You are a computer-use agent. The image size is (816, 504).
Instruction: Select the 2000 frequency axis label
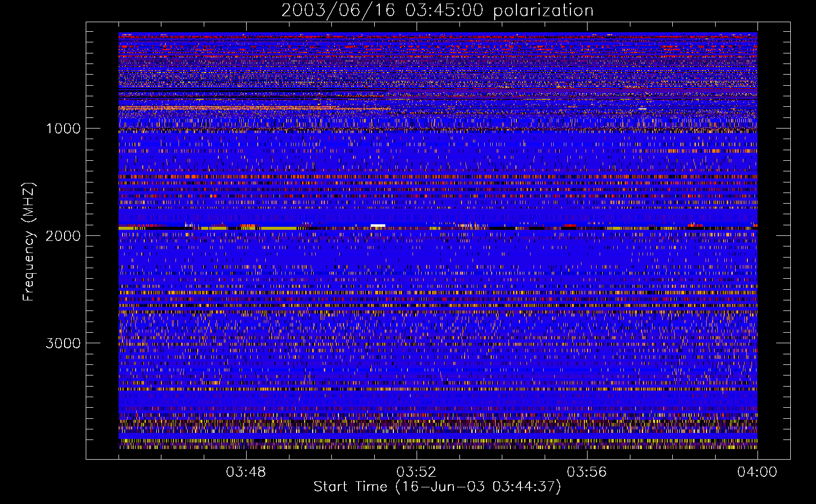[x=63, y=236]
